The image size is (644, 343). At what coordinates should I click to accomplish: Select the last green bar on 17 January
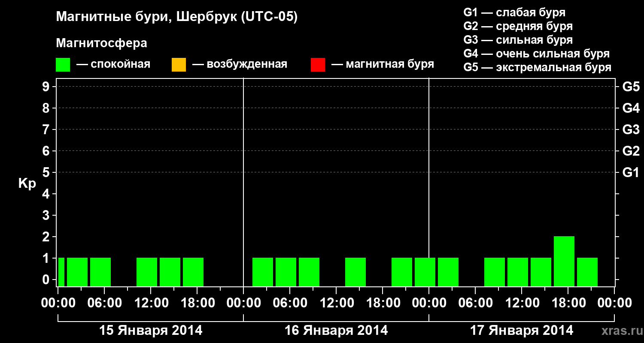[x=587, y=272]
